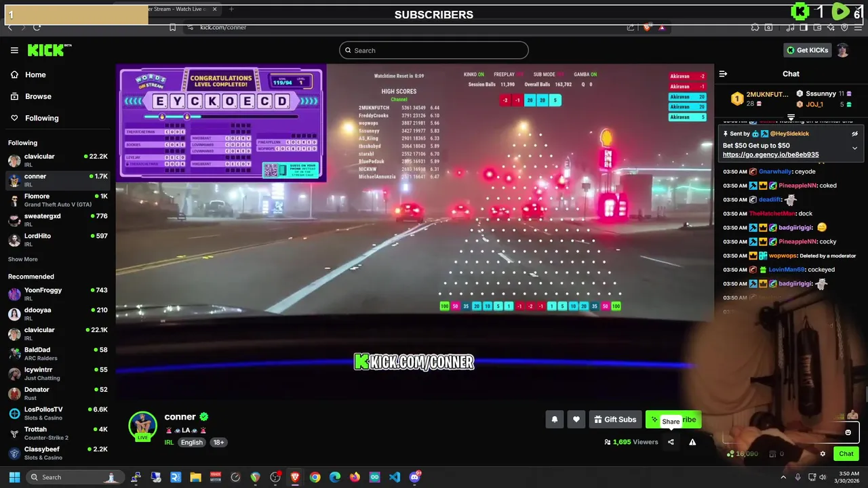The height and width of the screenshot is (488, 868).
Task: Click the green Subscribe button
Action: [x=673, y=420]
